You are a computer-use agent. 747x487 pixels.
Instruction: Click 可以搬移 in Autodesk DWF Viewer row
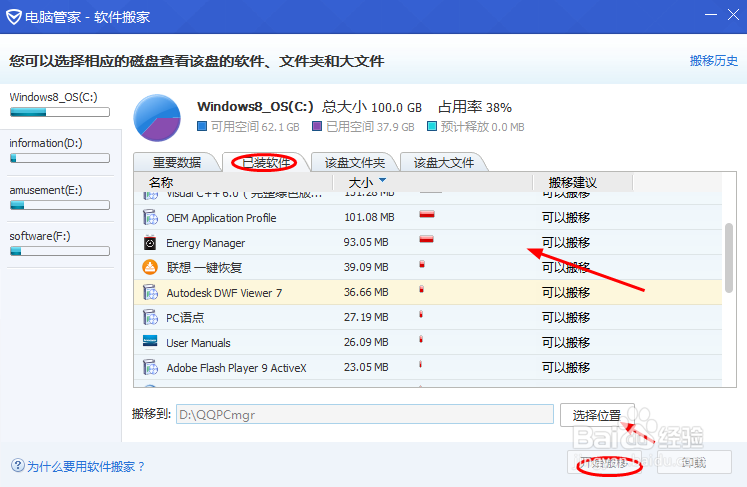coord(566,293)
